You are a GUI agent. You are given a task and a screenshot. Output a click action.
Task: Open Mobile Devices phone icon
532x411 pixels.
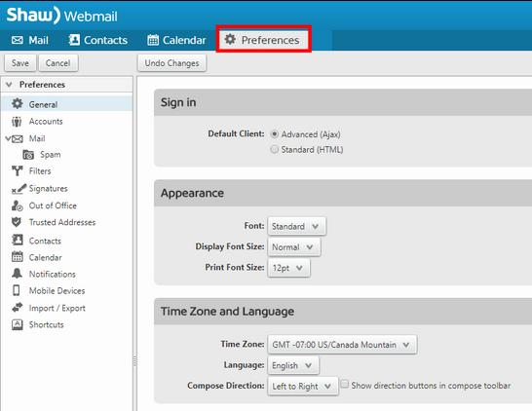(16, 290)
